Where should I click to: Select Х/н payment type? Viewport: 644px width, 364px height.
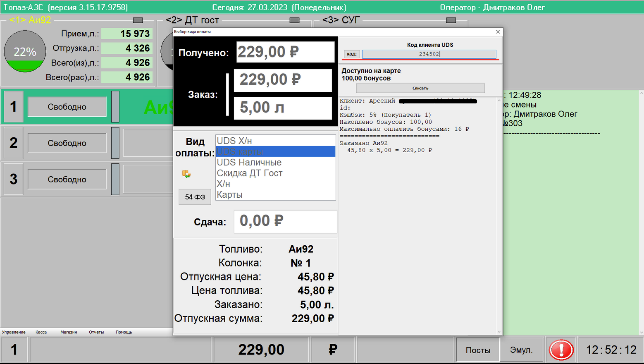tap(275, 184)
